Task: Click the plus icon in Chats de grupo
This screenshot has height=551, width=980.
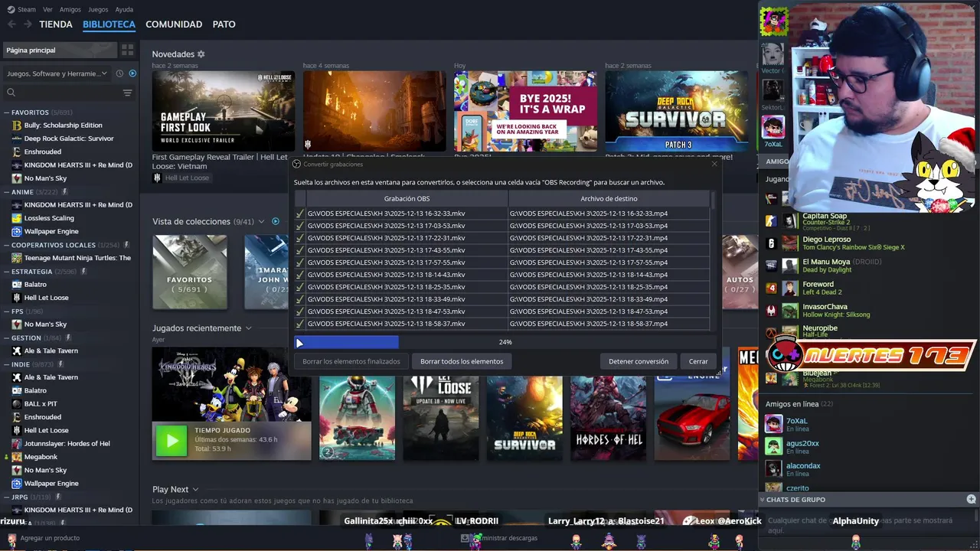Action: point(971,499)
